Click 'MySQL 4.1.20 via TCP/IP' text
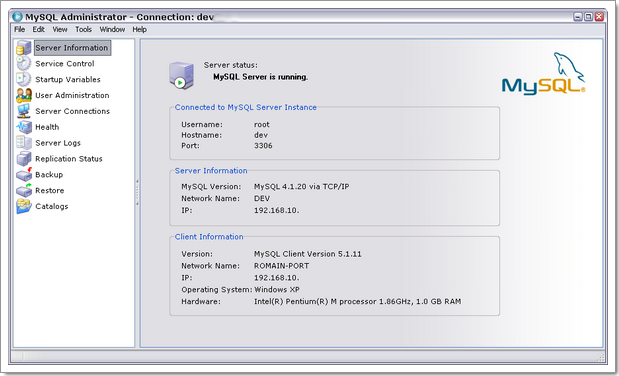 302,186
